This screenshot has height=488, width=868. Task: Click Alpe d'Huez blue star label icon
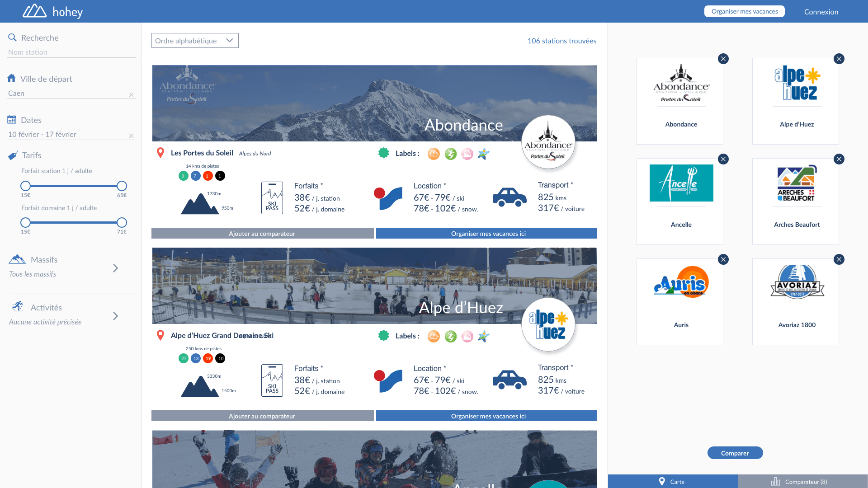(484, 336)
